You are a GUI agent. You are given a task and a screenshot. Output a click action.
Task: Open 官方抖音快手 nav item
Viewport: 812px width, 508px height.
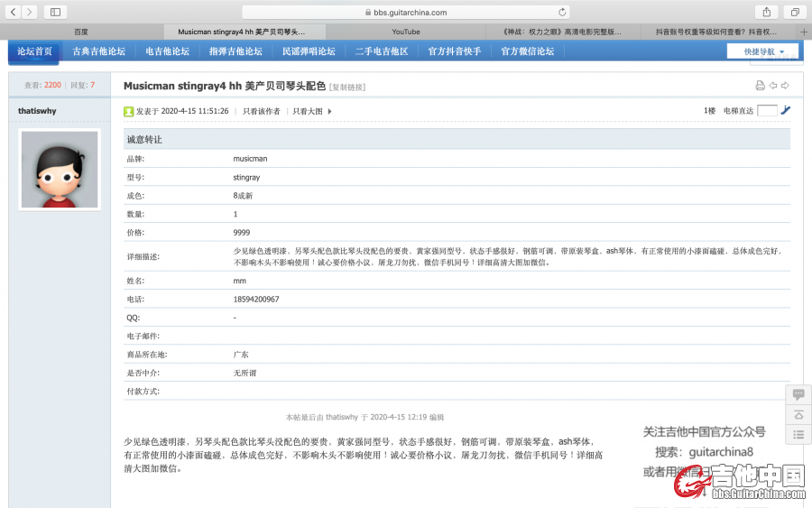(x=455, y=51)
